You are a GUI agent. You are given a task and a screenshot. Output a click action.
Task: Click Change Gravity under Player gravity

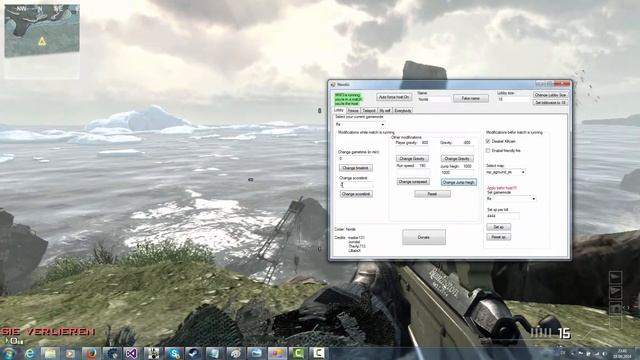(412, 158)
